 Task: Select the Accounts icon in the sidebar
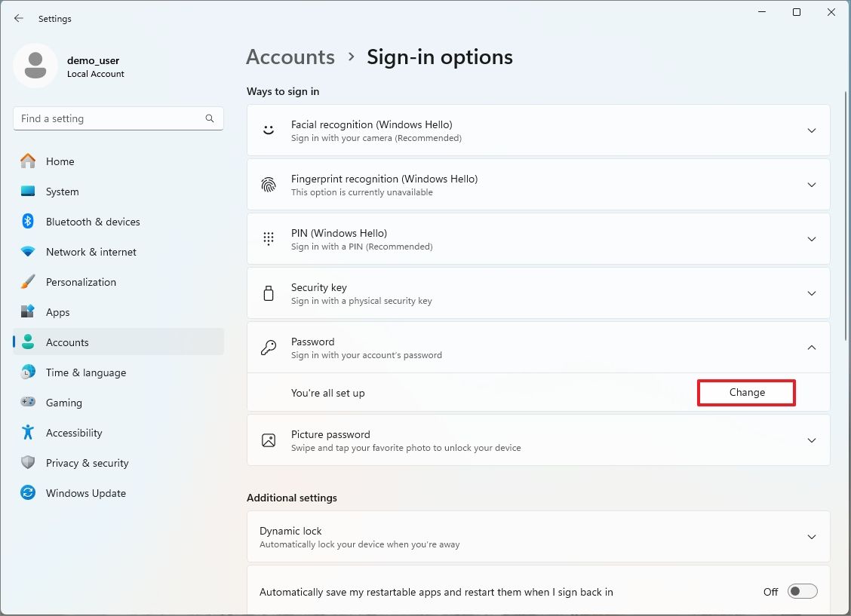28,342
